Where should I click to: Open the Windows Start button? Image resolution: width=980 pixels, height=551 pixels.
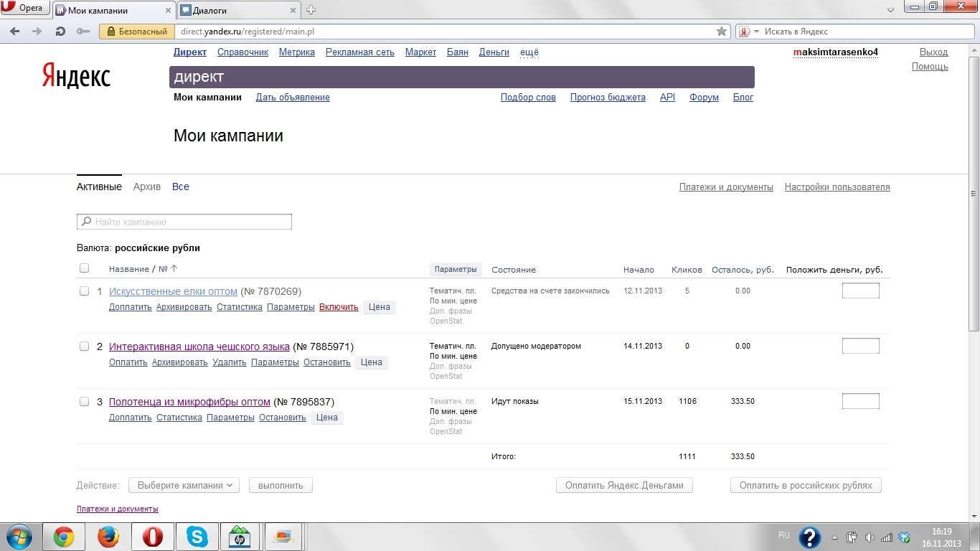click(x=19, y=537)
